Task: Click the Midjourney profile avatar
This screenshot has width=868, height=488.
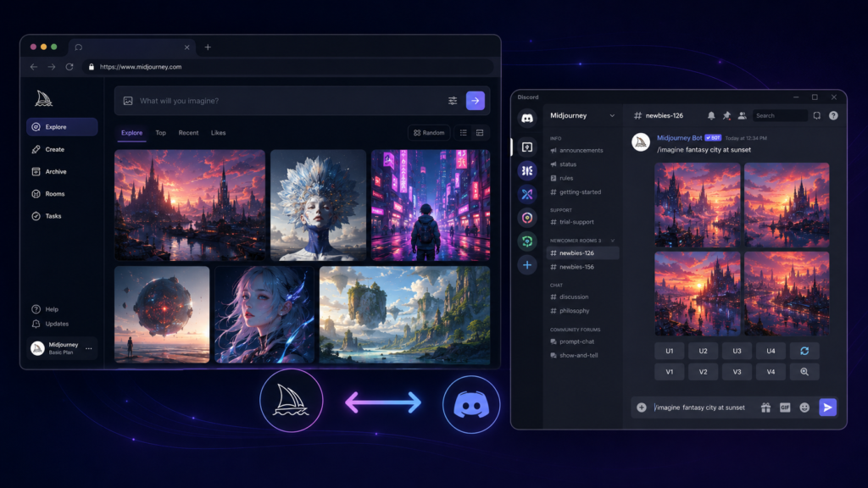Action: [37, 348]
